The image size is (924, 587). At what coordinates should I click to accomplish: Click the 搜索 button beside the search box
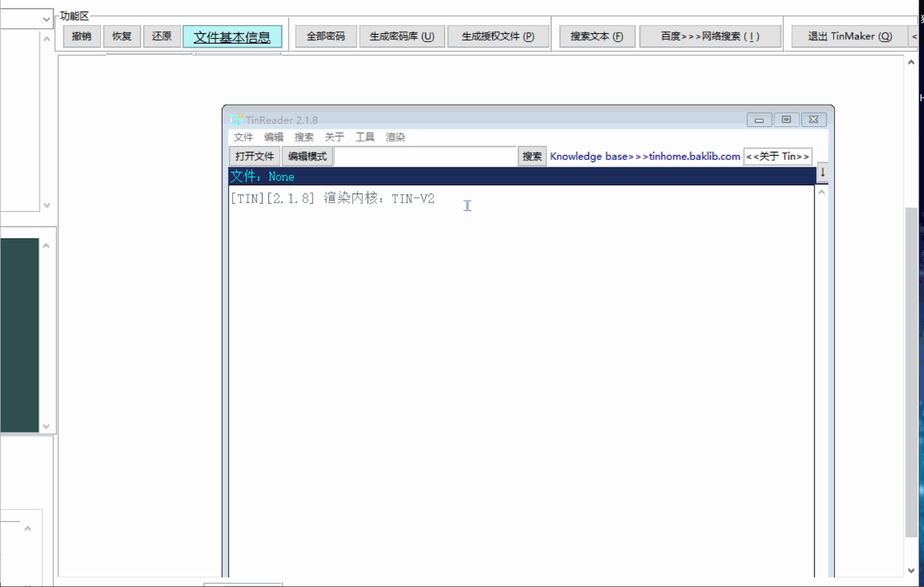(x=531, y=156)
